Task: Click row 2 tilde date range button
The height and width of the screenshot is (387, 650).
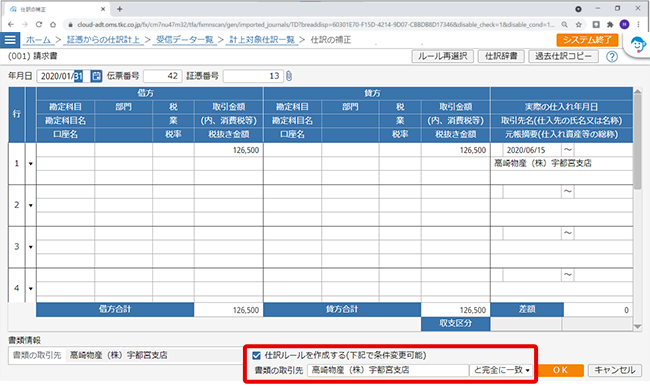Action: click(568, 191)
